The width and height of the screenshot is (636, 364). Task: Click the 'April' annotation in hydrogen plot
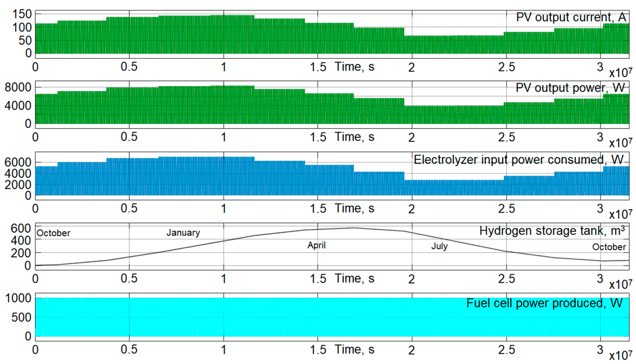click(316, 245)
